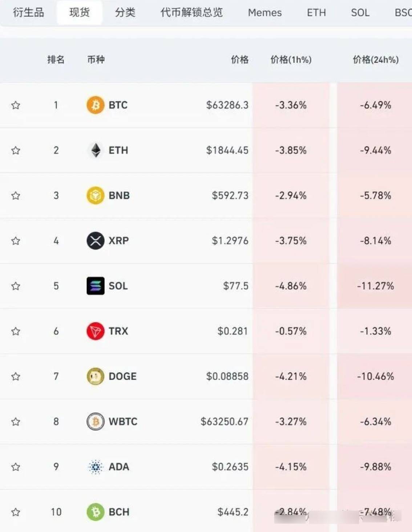Screen dimensions: 412x532
Task: Open the WBTC coin name link
Action: (123, 422)
